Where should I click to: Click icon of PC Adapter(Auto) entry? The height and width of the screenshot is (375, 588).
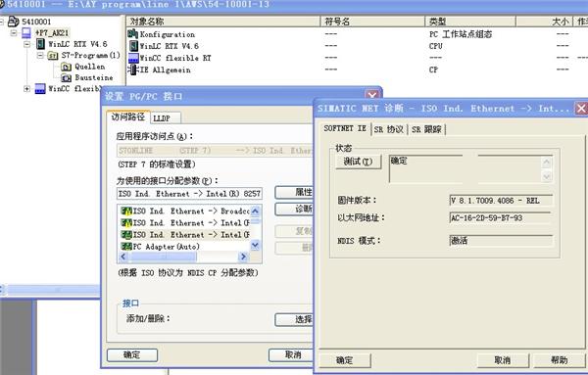[126, 247]
